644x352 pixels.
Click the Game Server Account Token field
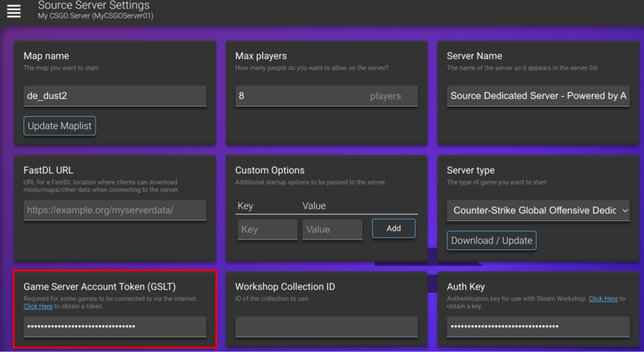(114, 326)
